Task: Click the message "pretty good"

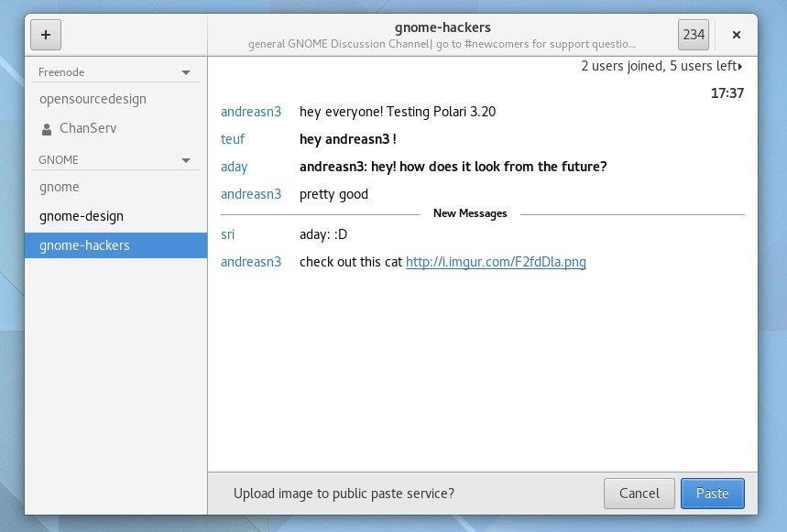Action: pos(333,194)
